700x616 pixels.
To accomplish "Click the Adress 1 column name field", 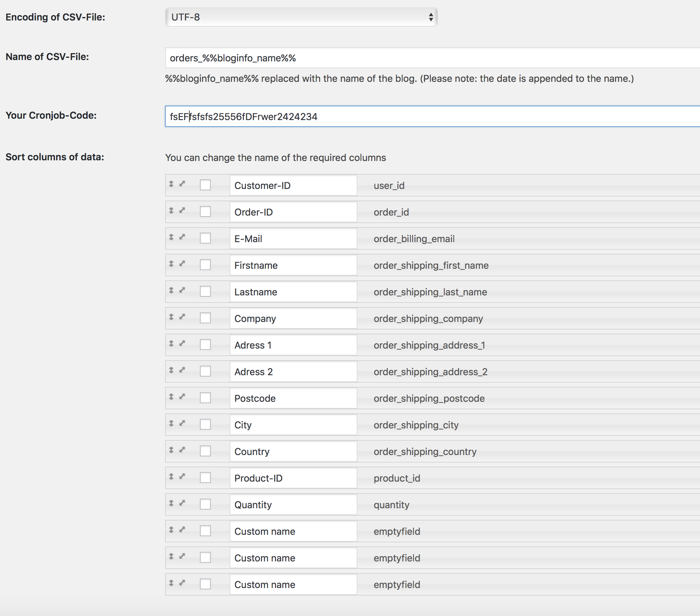I will [x=293, y=345].
